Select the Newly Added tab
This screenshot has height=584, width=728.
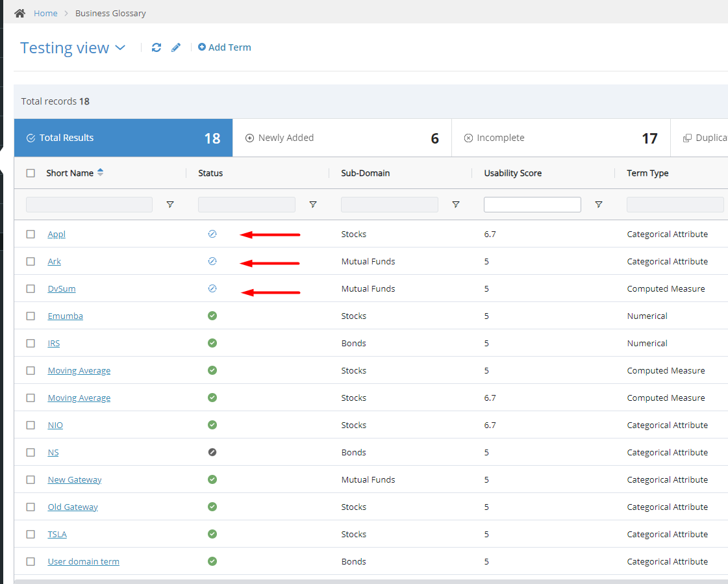[x=342, y=138]
